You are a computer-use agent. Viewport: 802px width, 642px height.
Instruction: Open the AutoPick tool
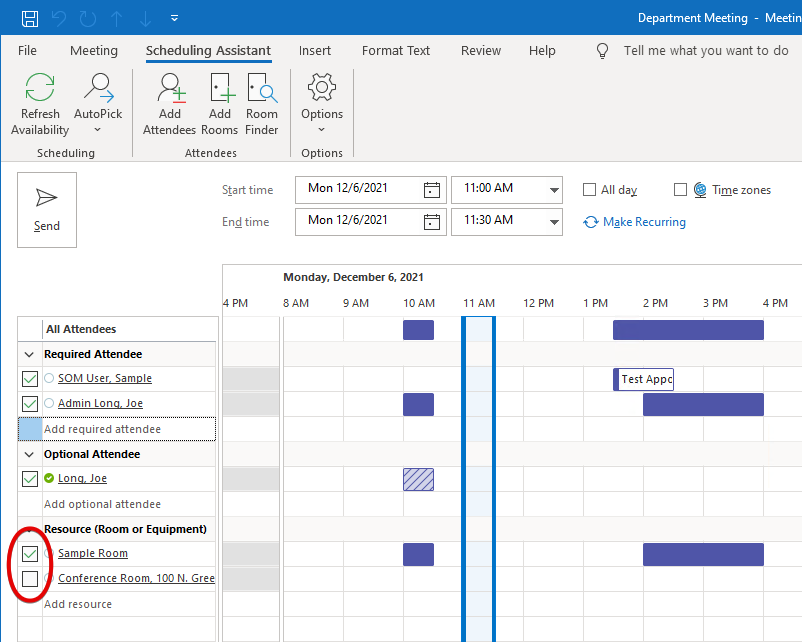(x=98, y=88)
